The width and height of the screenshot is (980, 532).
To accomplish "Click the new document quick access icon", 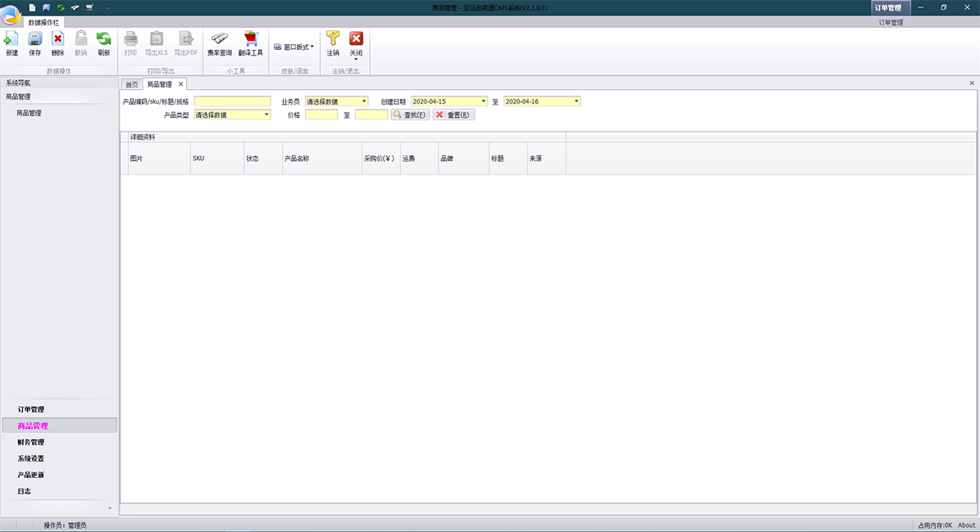I will (33, 7).
